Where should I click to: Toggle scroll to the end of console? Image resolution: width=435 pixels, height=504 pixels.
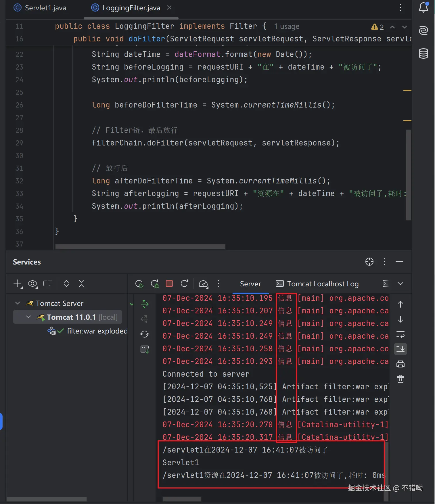(x=400, y=349)
